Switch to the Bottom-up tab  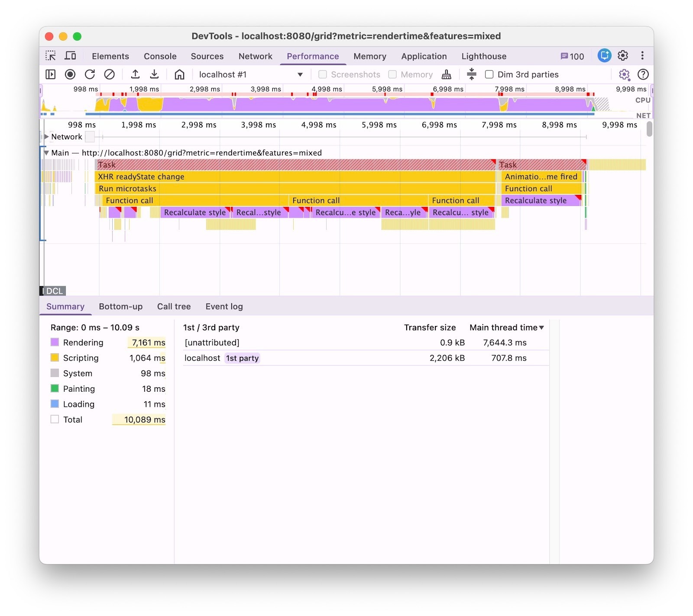coord(120,306)
